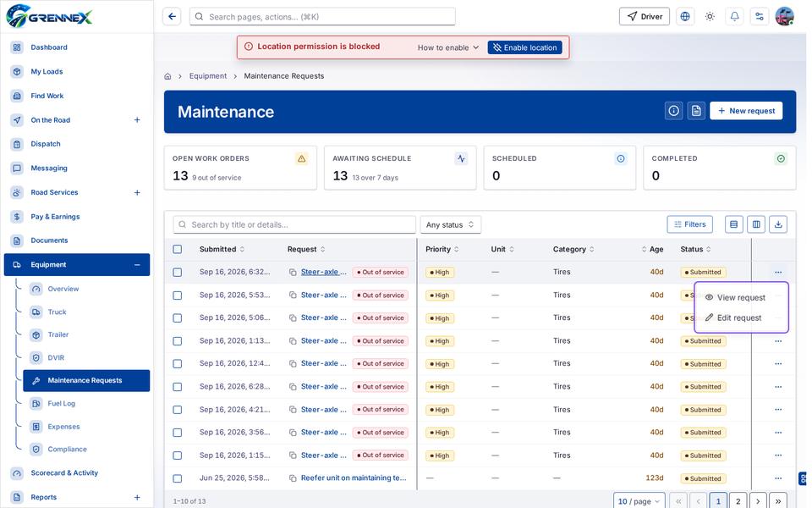Open the notifications bell
This screenshot has height=508, width=812.
point(734,17)
